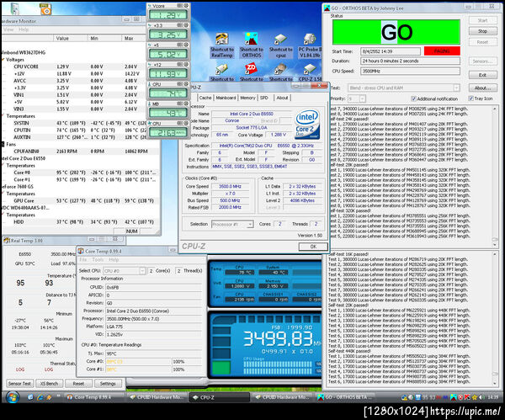
Task: Click the yellow star icon in system tray
Action: pyautogui.click(x=474, y=397)
